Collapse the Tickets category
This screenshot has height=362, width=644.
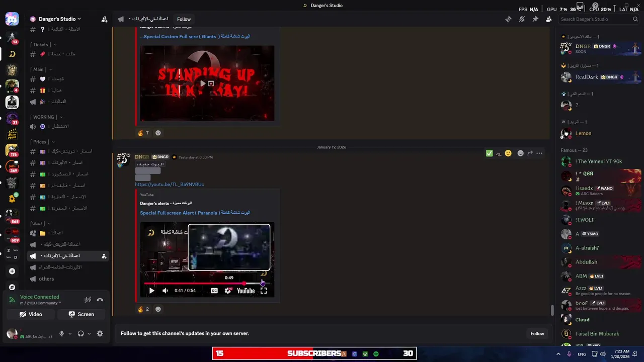pyautogui.click(x=43, y=45)
